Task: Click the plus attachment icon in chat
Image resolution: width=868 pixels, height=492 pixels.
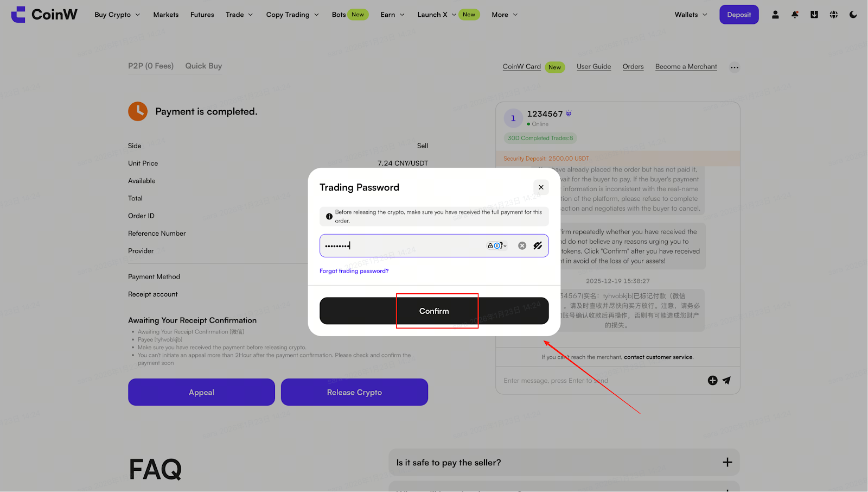Action: click(x=712, y=381)
